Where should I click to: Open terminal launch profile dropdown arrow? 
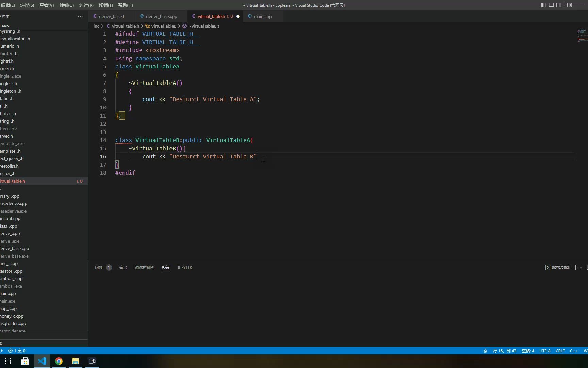(x=581, y=267)
